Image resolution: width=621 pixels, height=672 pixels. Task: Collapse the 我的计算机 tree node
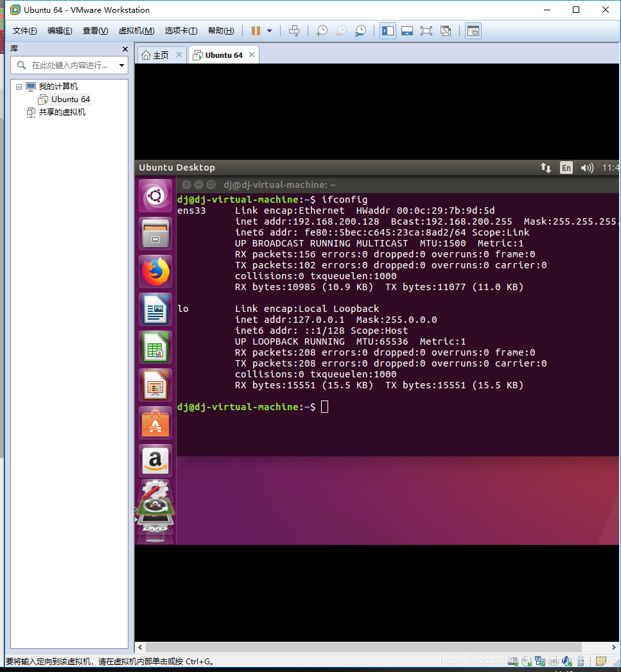click(19, 87)
